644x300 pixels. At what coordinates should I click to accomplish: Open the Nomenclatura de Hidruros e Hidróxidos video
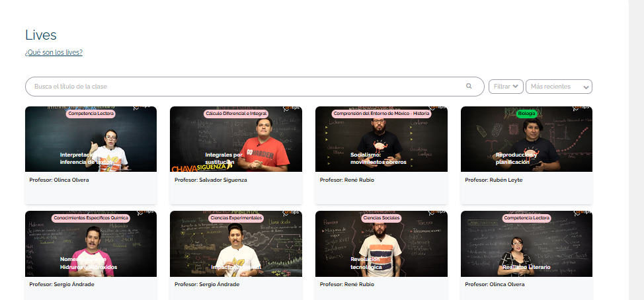pos(91,244)
